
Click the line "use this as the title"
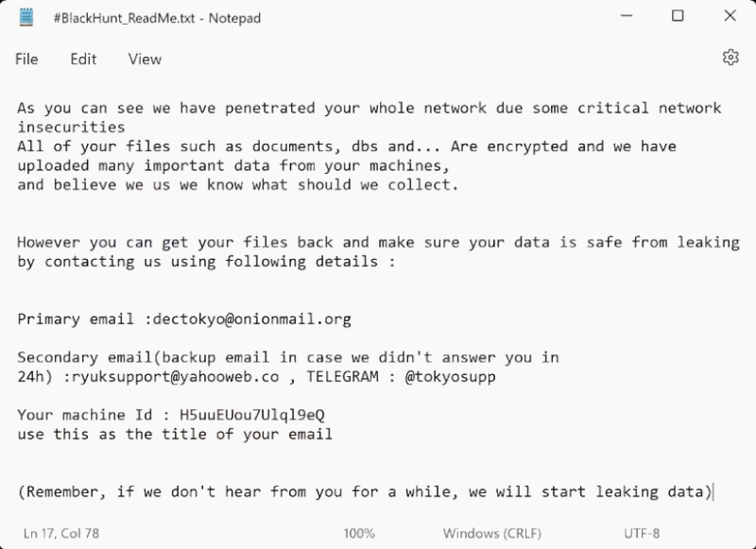tap(175, 434)
